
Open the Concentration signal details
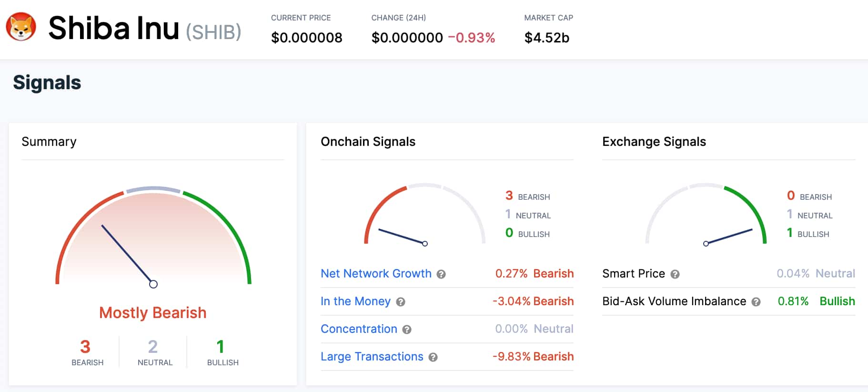[359, 329]
